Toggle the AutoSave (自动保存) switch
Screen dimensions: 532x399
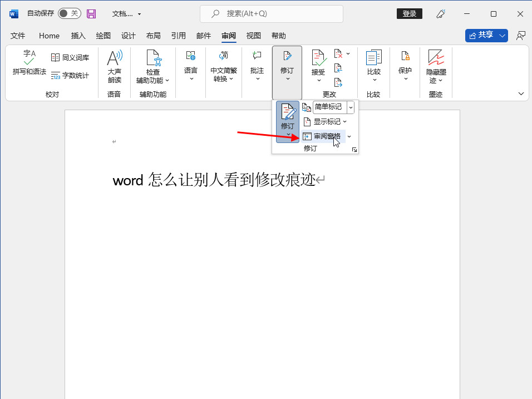click(x=69, y=13)
